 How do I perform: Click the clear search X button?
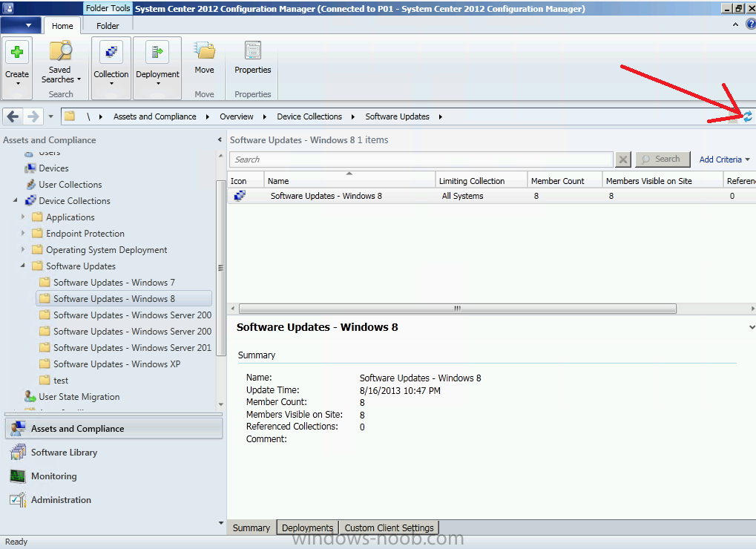point(623,160)
